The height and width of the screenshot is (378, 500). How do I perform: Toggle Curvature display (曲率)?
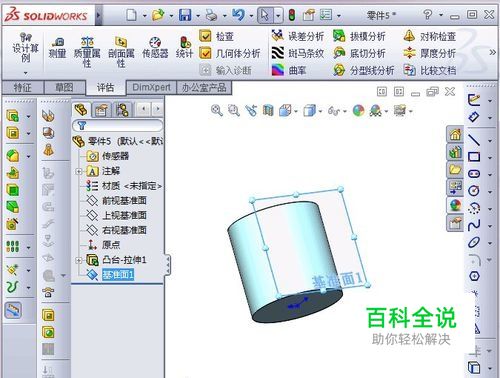pyautogui.click(x=289, y=70)
